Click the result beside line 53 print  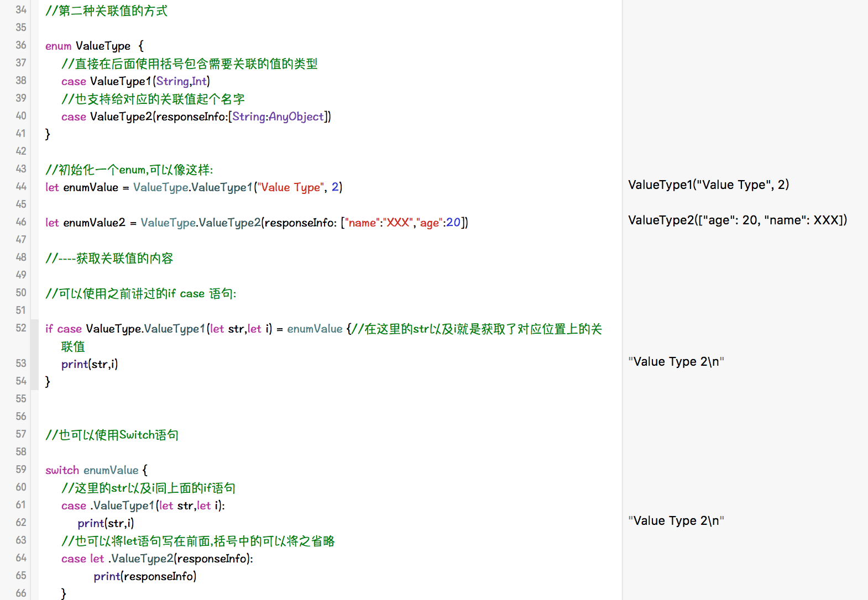676,362
